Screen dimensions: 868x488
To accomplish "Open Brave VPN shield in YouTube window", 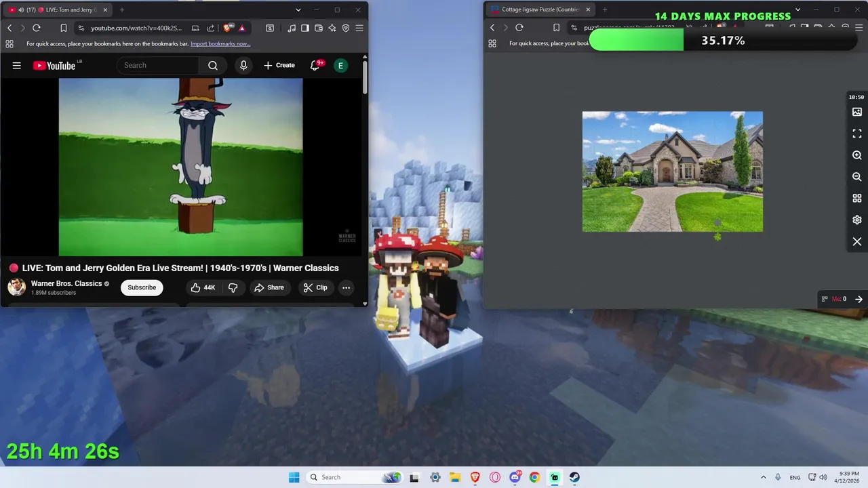I will [x=346, y=28].
